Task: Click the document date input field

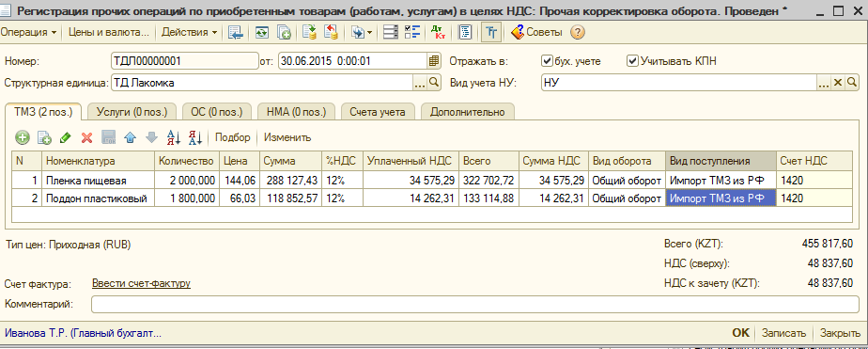Action: pyautogui.click(x=352, y=61)
